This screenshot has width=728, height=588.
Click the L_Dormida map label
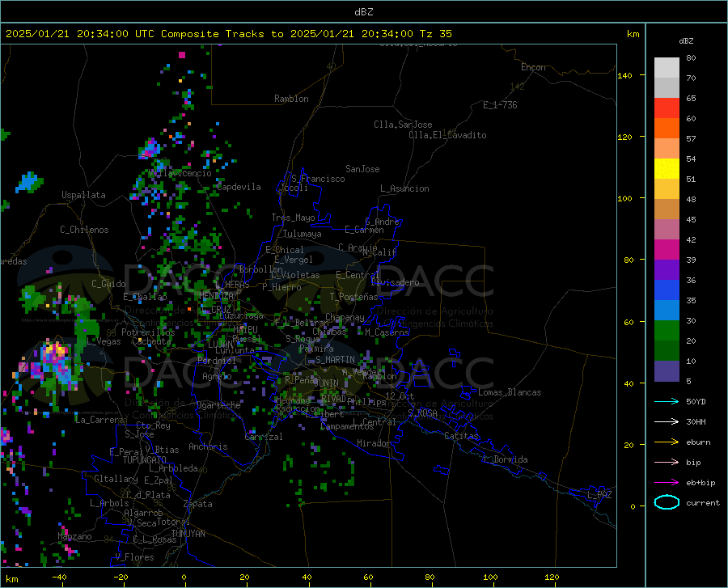pyautogui.click(x=505, y=459)
